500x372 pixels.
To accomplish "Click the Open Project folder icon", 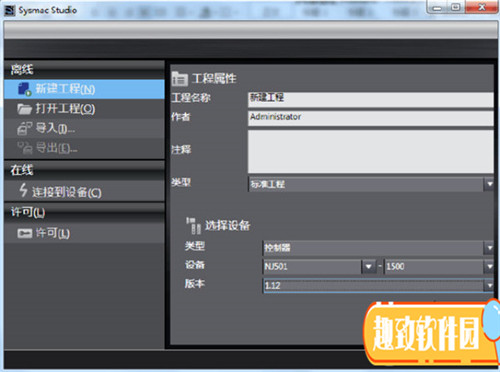I will click(x=24, y=109).
